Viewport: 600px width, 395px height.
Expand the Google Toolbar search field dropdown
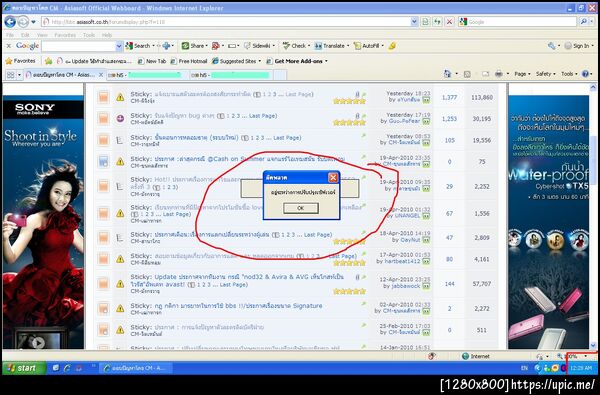(x=119, y=46)
